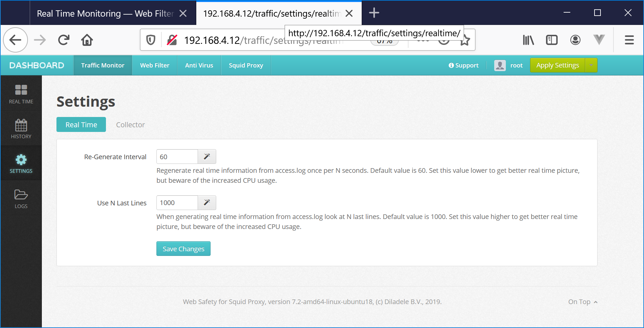Click Settings page heading
The image size is (644, 328).
86,101
